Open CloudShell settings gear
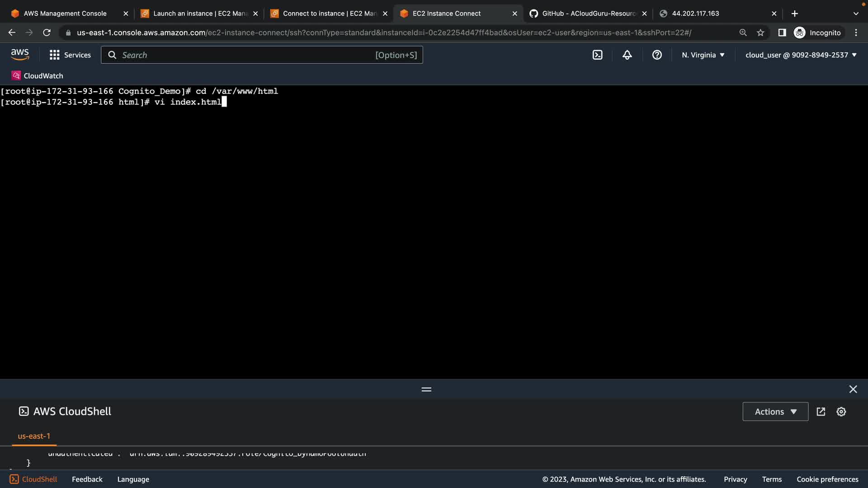The image size is (868, 488). (841, 412)
